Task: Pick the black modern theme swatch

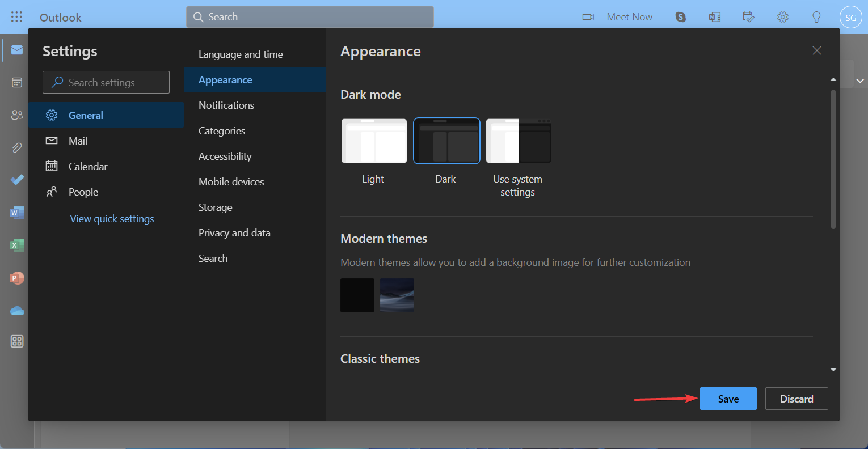Action: point(357,295)
